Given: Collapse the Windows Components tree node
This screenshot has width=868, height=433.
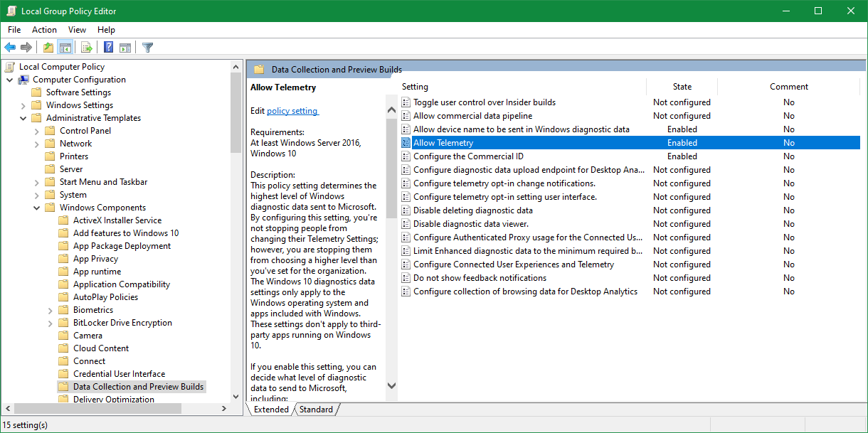Looking at the screenshot, I should (x=37, y=208).
